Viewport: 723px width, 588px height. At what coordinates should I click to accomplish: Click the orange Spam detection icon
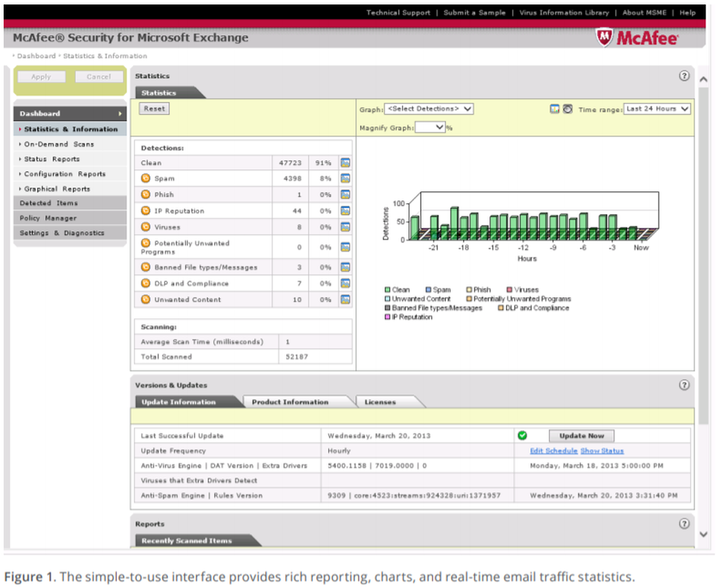[146, 178]
